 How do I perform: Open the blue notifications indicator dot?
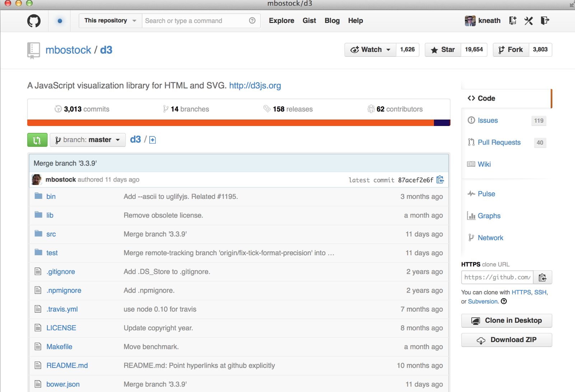pos(60,21)
